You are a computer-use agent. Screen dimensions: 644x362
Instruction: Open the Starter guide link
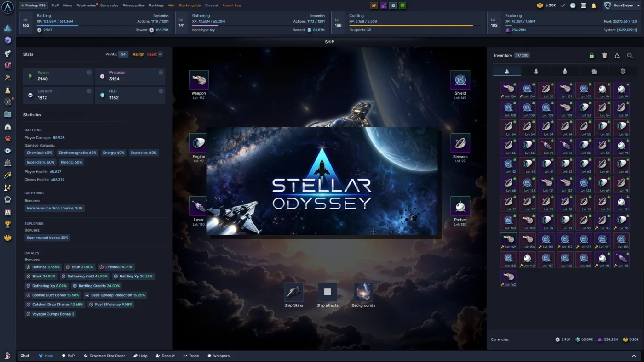coord(190,6)
